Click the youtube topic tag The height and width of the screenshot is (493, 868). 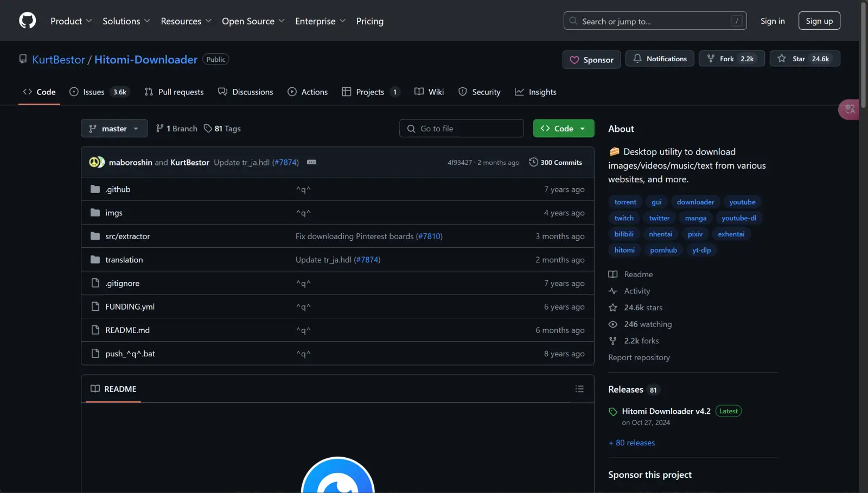coord(742,202)
